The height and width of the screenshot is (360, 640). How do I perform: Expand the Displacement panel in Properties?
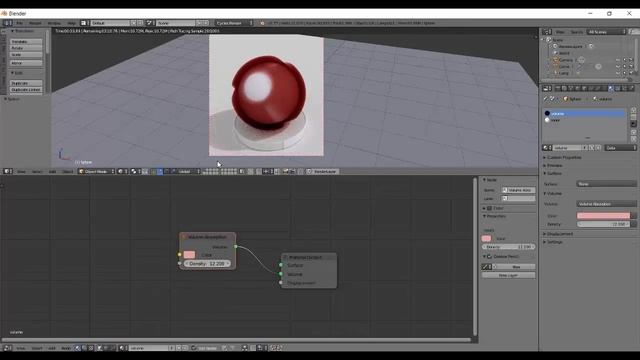click(558, 234)
